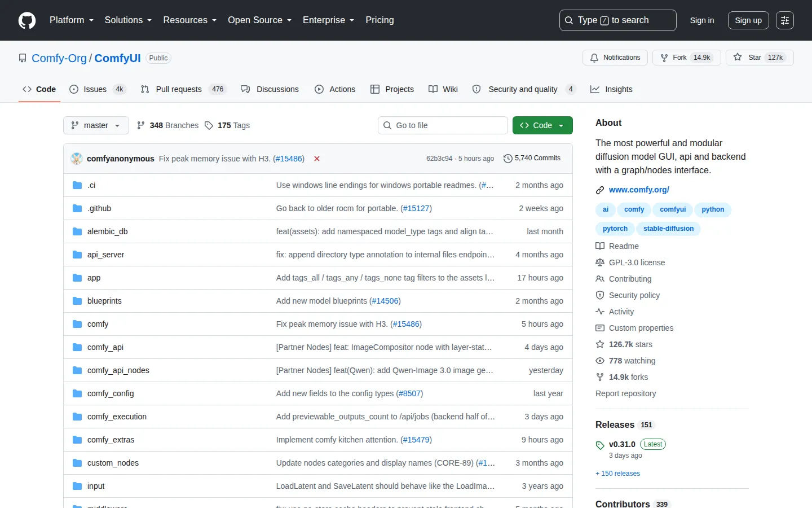The width and height of the screenshot is (812, 508).
Task: Click the branch icon next to 348 Branches
Action: click(x=141, y=125)
